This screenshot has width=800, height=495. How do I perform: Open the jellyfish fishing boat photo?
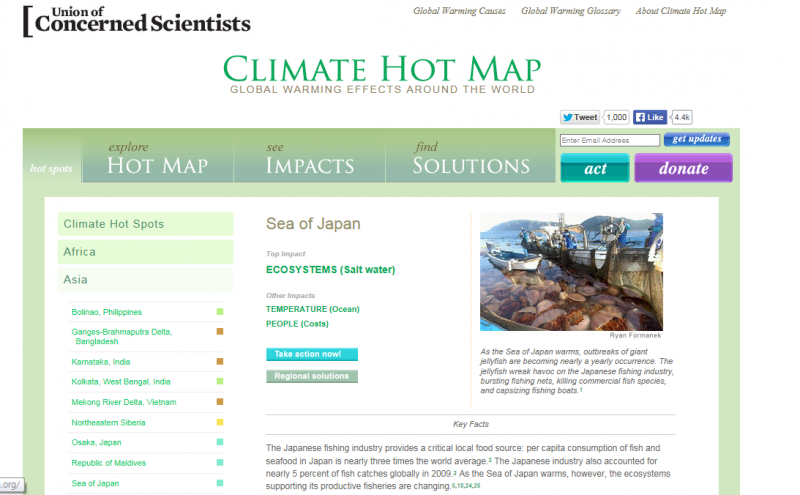(571, 271)
